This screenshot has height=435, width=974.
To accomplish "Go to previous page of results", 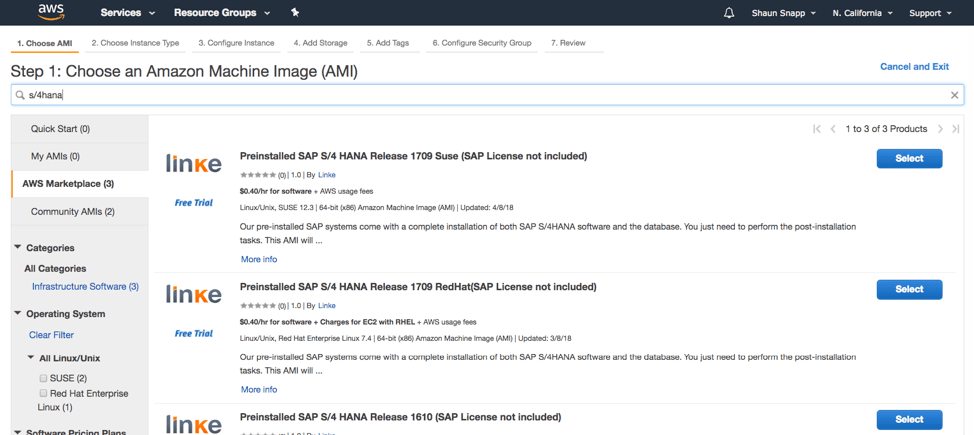I will tap(833, 129).
